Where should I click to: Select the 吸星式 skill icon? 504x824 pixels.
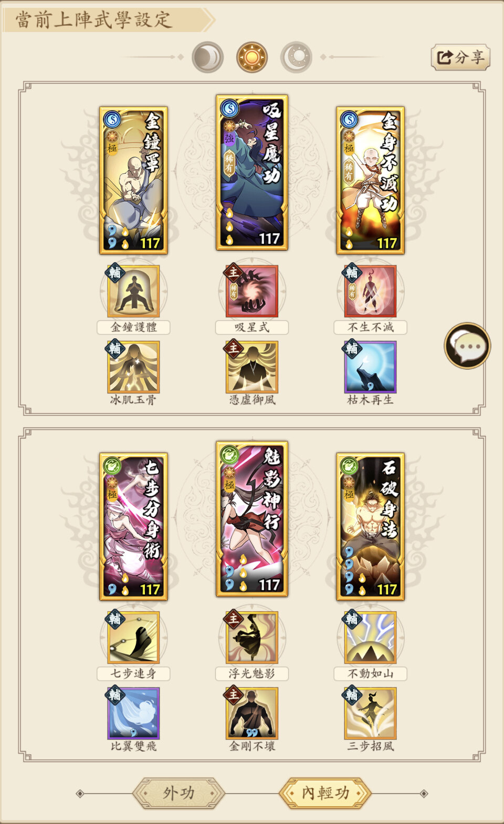[252, 291]
